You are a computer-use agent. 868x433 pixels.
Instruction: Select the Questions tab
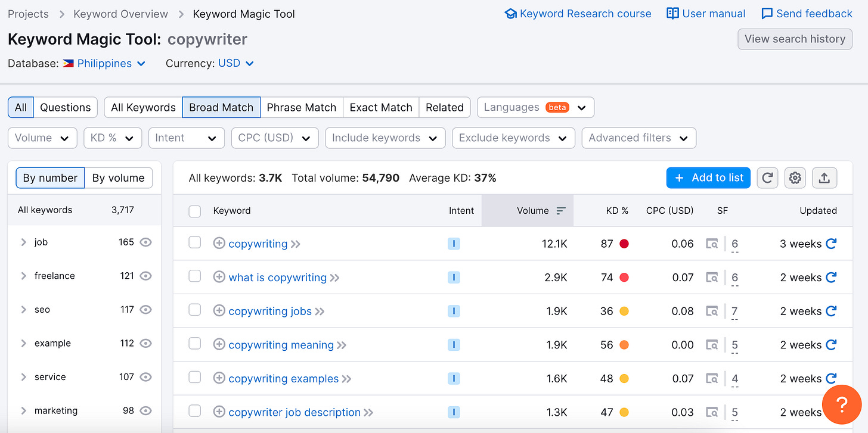[65, 107]
